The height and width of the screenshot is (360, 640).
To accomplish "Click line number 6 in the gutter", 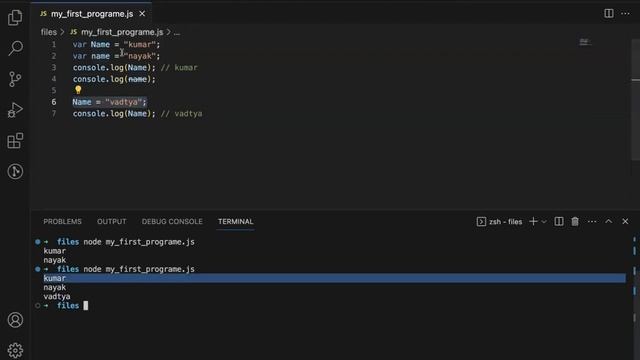I will pyautogui.click(x=53, y=102).
